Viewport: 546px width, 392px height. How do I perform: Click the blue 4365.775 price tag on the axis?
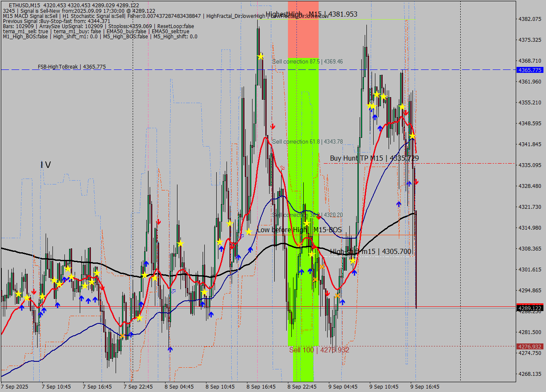529,70
